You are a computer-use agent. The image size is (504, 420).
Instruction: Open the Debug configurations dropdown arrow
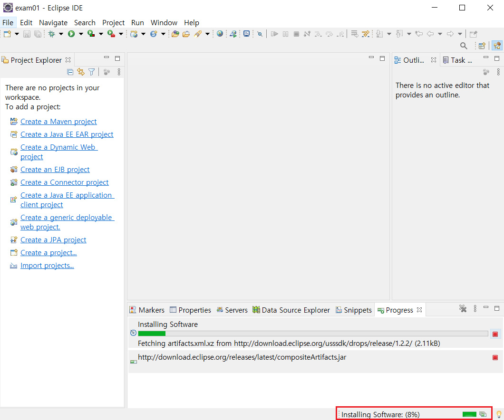click(x=61, y=34)
